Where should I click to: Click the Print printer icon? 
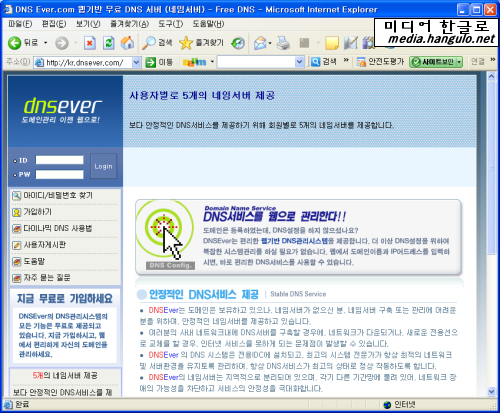[283, 43]
